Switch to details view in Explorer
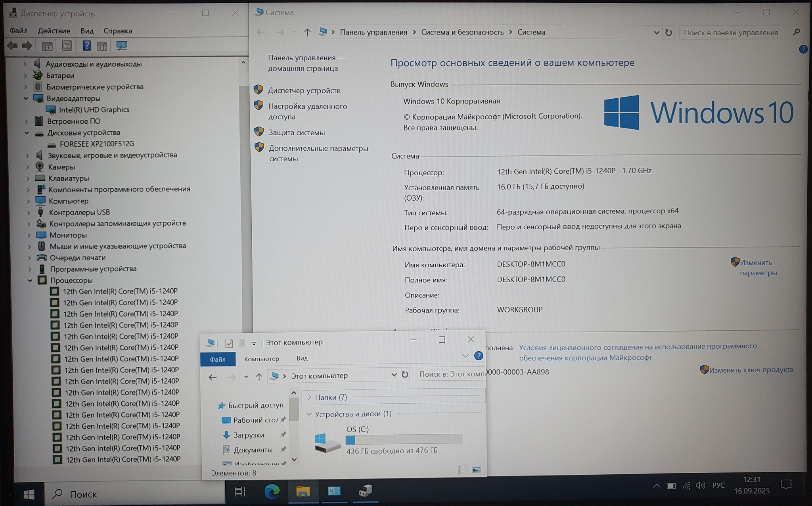Viewport: 812px width, 506px height. pos(462,470)
